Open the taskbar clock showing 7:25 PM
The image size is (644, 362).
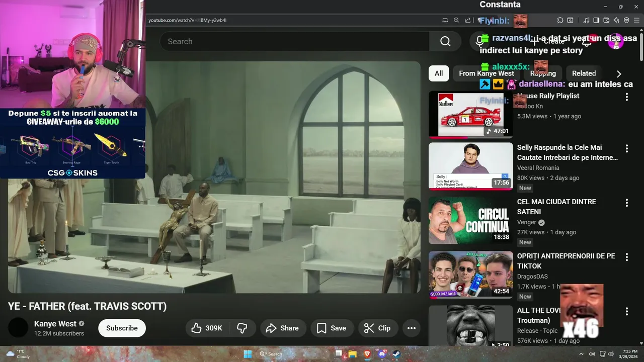(629, 354)
